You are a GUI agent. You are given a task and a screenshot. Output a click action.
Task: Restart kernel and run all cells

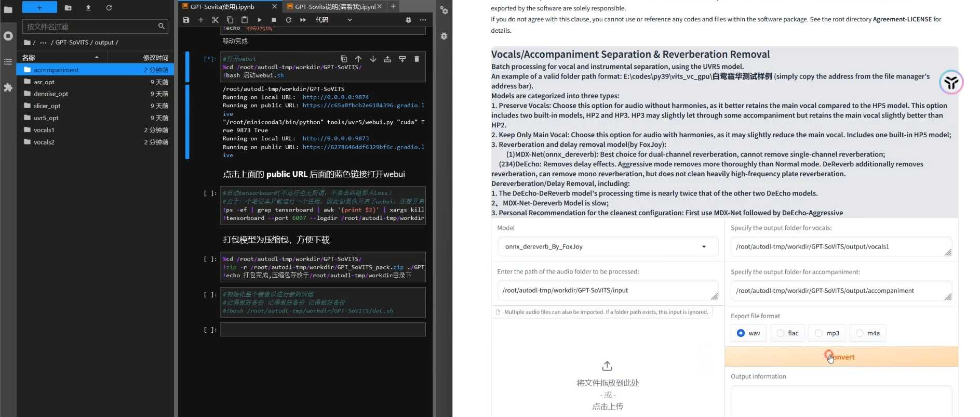click(x=303, y=20)
